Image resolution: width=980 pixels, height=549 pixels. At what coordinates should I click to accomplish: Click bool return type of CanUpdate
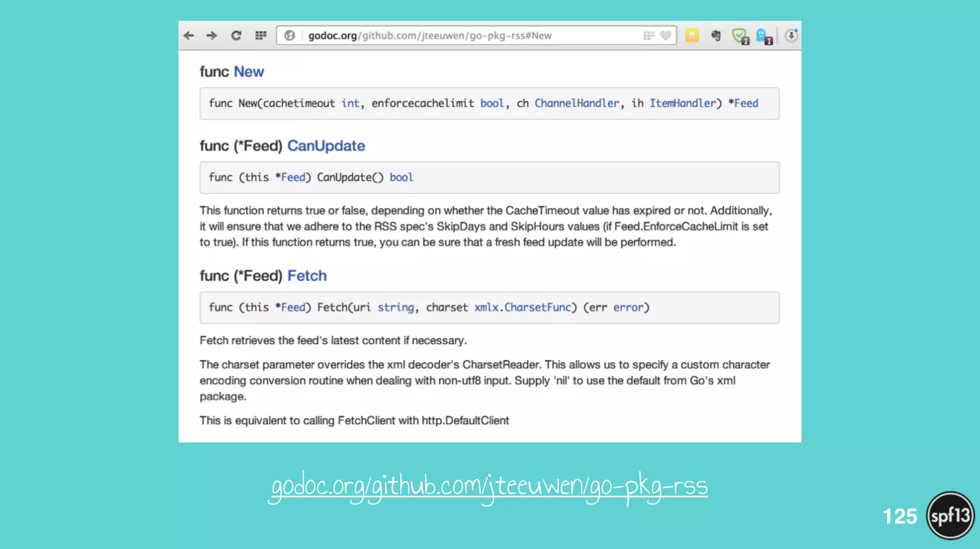[x=401, y=178]
